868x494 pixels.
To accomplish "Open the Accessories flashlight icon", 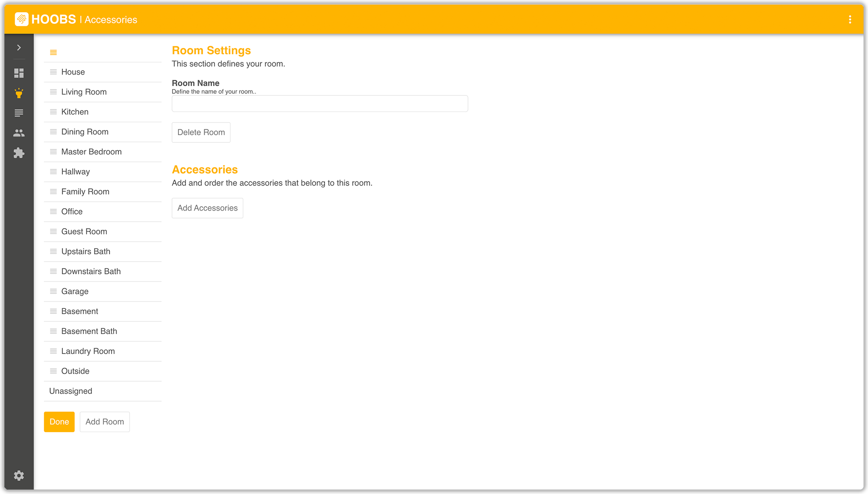I will 19,93.
